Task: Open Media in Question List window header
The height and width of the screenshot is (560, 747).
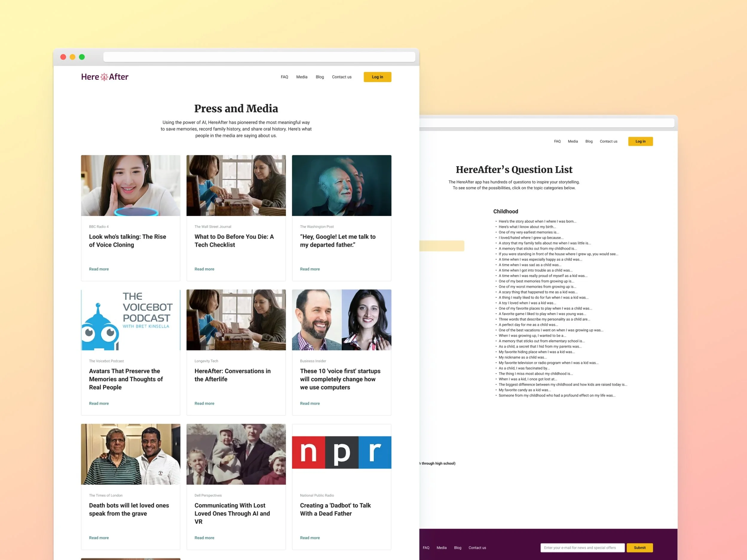Action: pyautogui.click(x=573, y=142)
